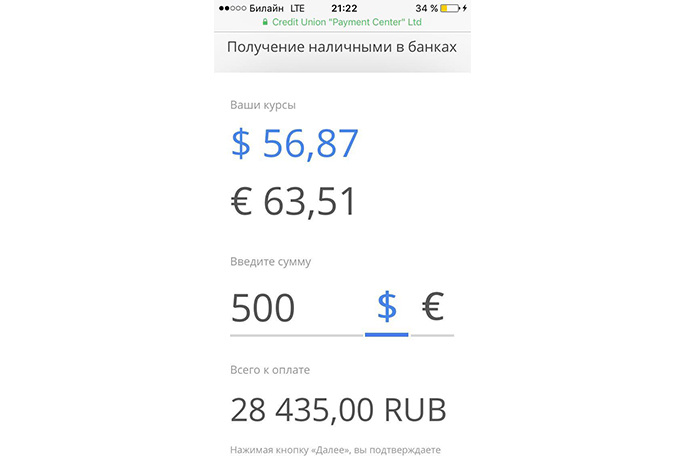
Task: Tap the dollar rate $ 56,87
Action: (x=294, y=144)
